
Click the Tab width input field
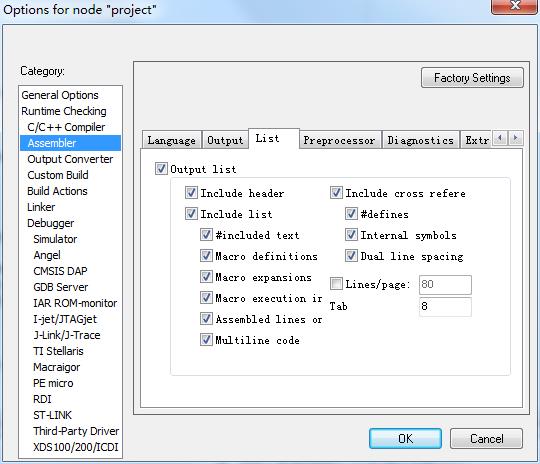[445, 306]
